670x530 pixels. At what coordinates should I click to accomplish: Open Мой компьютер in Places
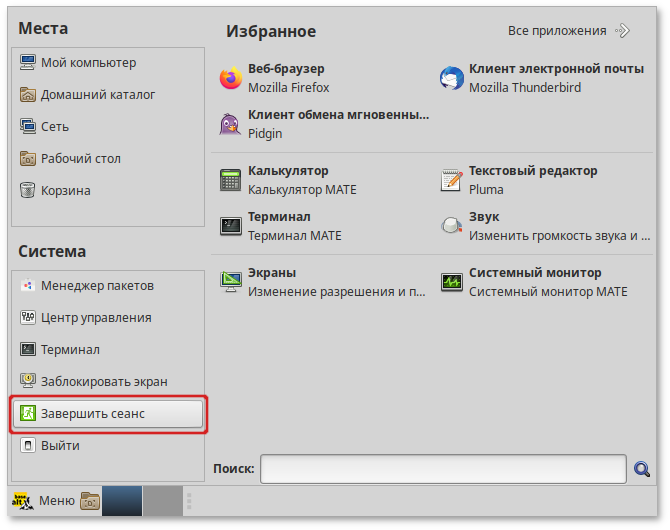pos(88,63)
